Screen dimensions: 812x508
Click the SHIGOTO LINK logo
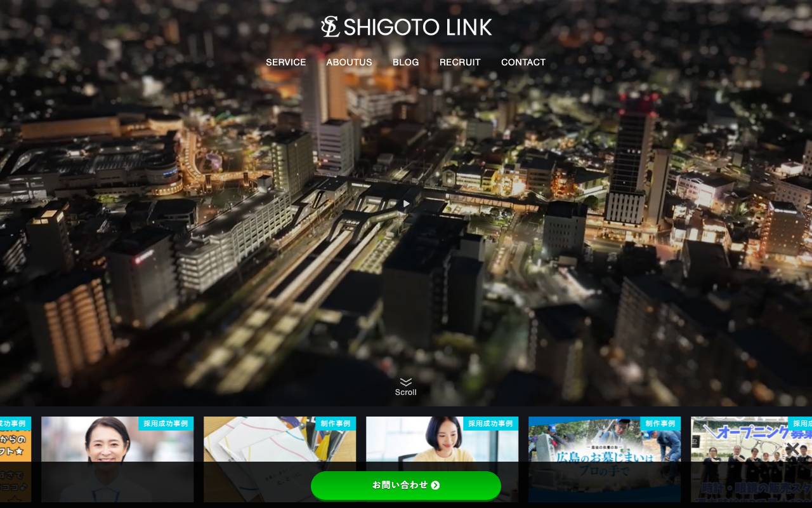click(406, 27)
